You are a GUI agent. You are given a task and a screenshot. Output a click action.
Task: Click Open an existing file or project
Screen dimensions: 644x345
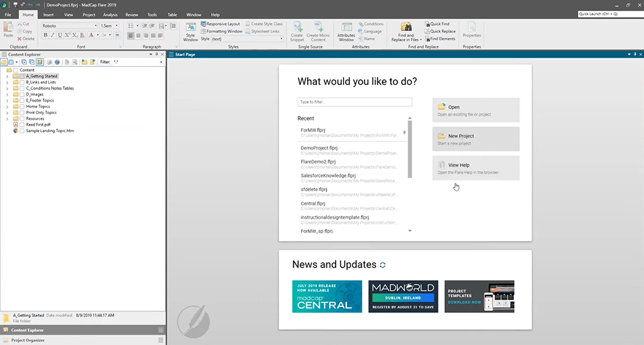[476, 110]
